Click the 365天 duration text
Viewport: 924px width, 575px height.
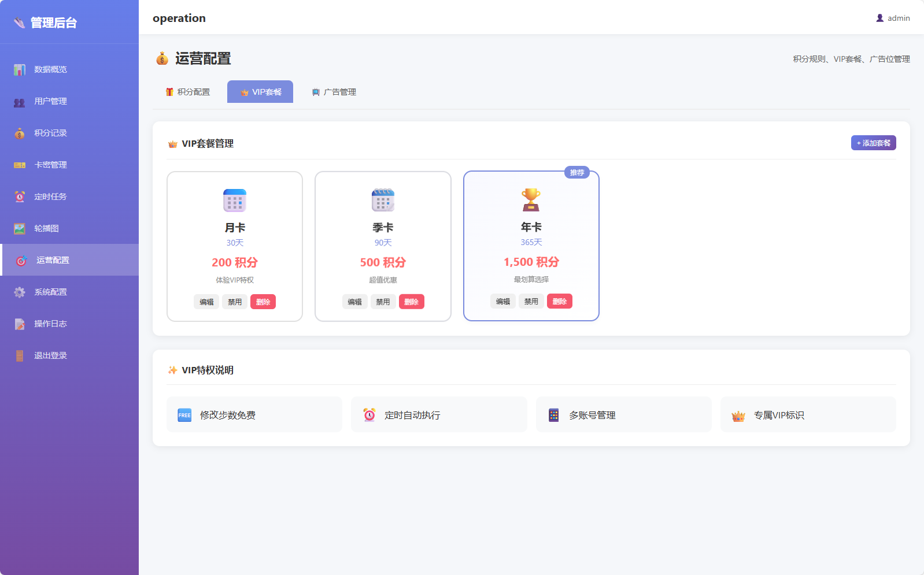[531, 242]
